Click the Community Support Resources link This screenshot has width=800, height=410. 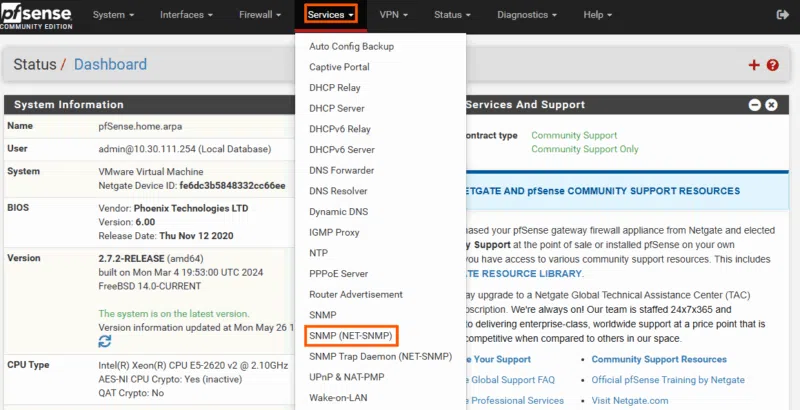(x=659, y=359)
